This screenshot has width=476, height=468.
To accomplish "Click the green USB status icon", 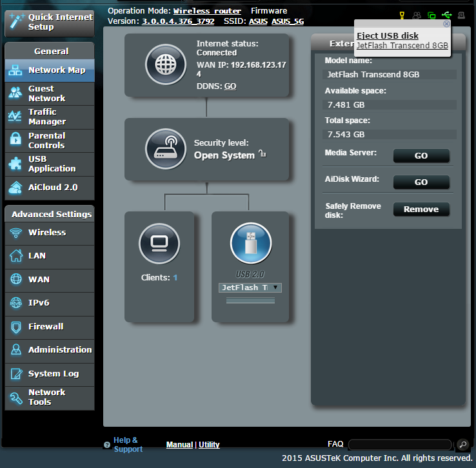I will (446, 15).
